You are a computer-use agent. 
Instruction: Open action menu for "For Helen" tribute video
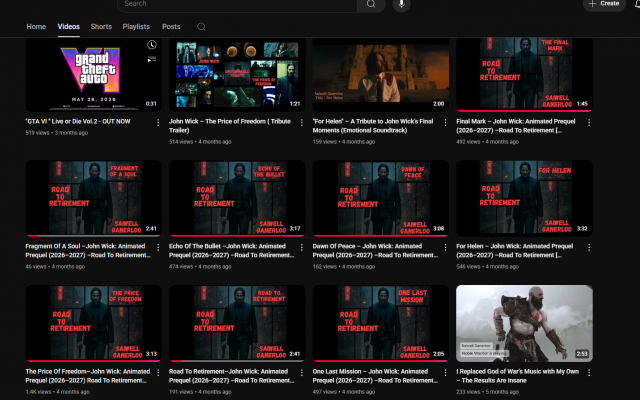(445, 122)
